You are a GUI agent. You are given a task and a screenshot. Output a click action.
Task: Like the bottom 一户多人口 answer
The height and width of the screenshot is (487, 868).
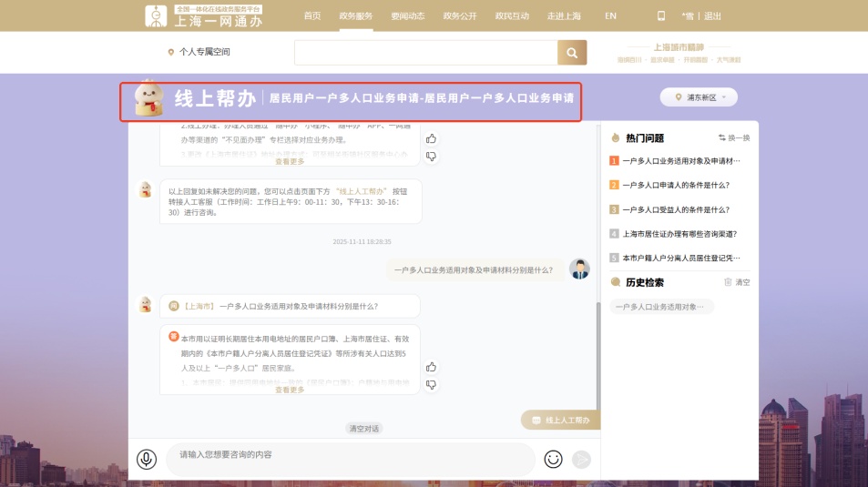431,367
